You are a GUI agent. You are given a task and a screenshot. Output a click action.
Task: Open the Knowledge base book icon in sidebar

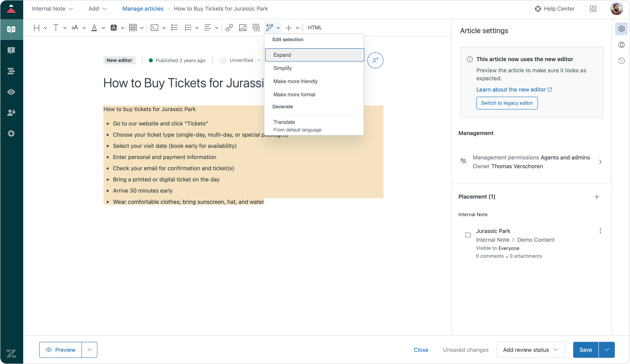click(x=11, y=30)
